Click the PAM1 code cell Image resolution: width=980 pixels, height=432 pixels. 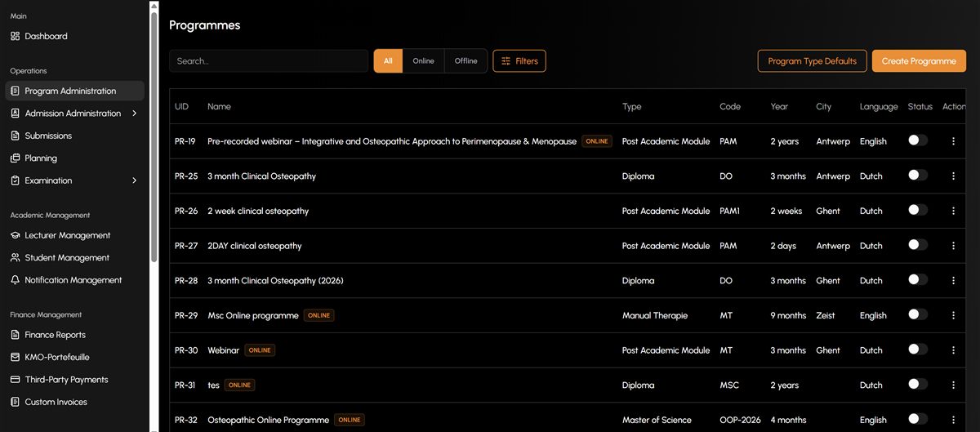pos(730,211)
